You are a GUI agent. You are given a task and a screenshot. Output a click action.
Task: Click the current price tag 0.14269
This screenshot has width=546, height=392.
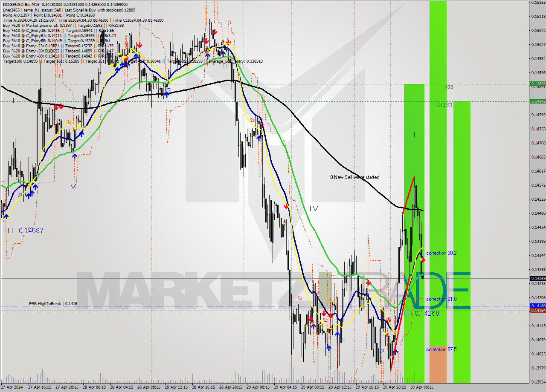click(537, 278)
